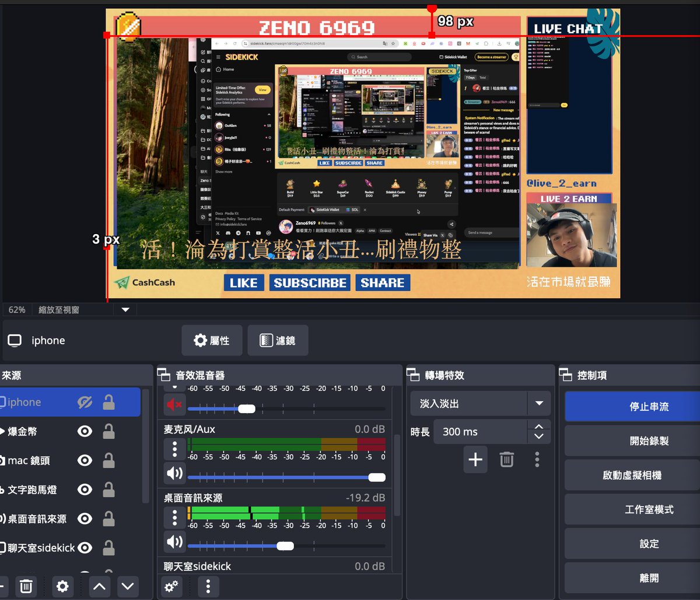Select the 文字跑馬燈 source row
This screenshot has height=600, width=700.
point(70,490)
